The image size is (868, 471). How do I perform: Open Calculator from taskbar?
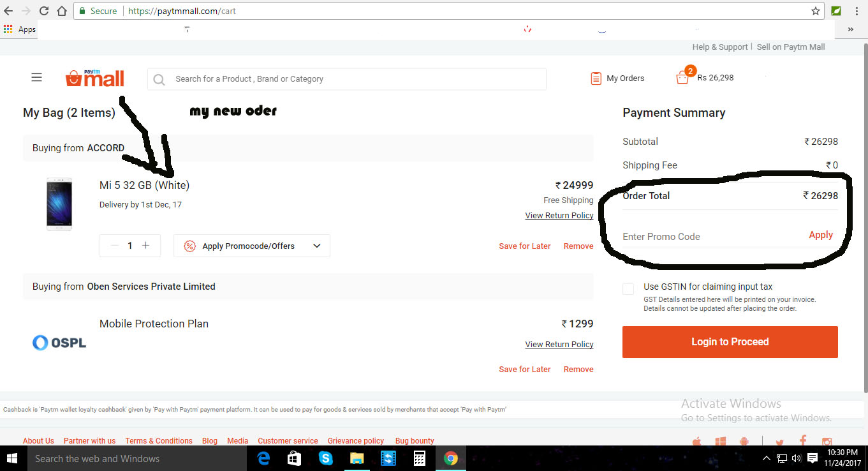click(419, 458)
